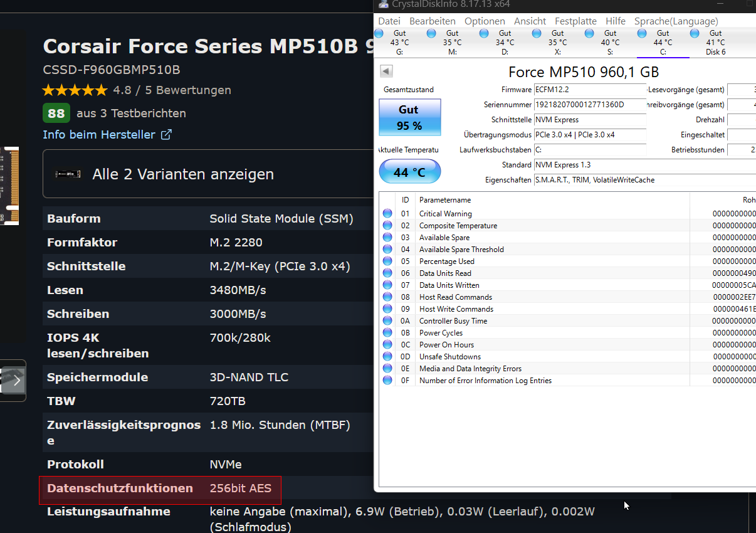Click the Schnittstelle field NVM Express
The height and width of the screenshot is (533, 756).
590,120
